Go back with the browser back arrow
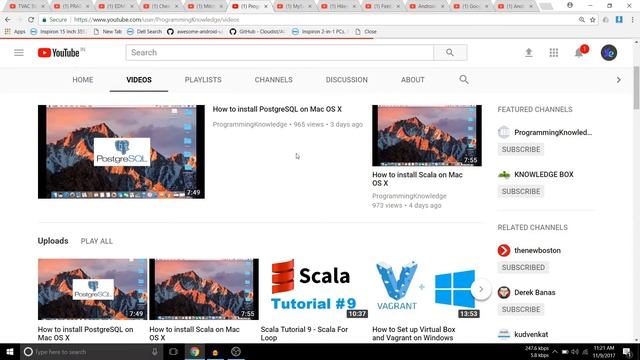 (8, 20)
